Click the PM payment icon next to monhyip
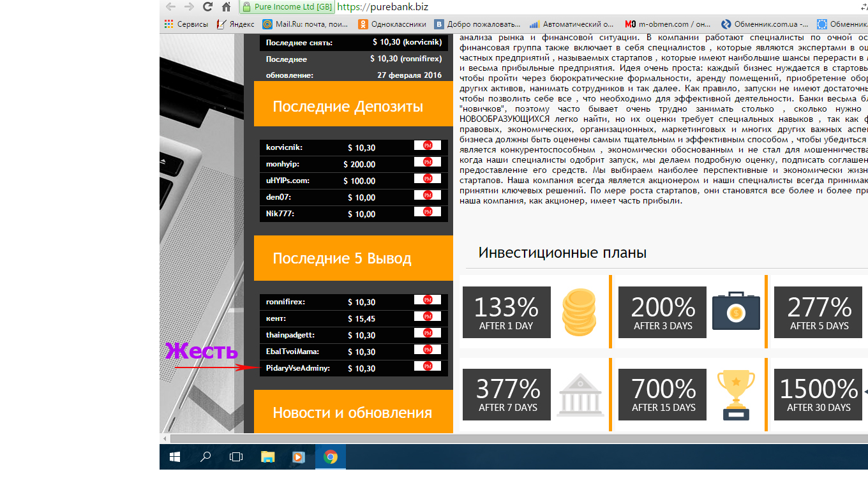 point(428,163)
